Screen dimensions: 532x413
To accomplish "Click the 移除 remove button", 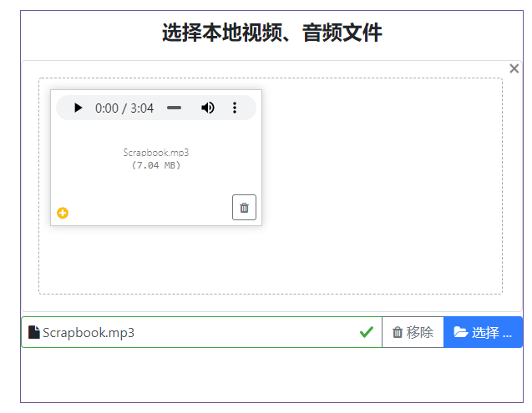I will (x=413, y=332).
